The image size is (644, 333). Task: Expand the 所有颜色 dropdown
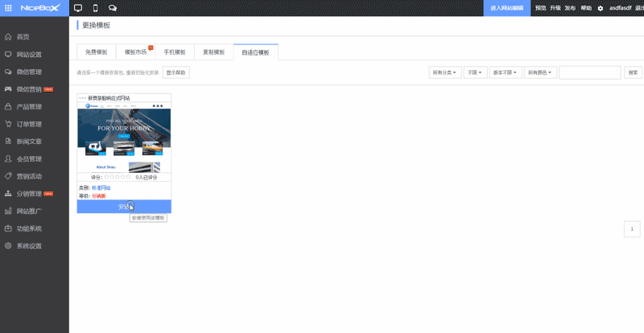(540, 72)
